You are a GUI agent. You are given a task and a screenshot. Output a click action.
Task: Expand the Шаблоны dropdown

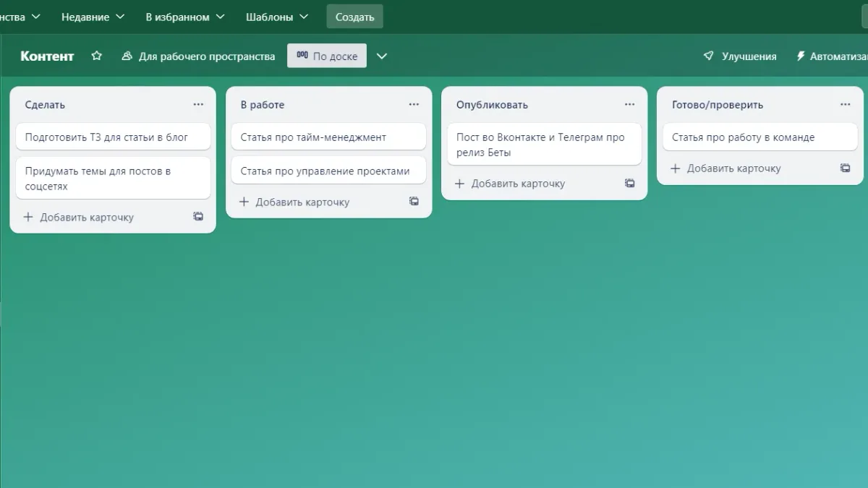pos(277,16)
